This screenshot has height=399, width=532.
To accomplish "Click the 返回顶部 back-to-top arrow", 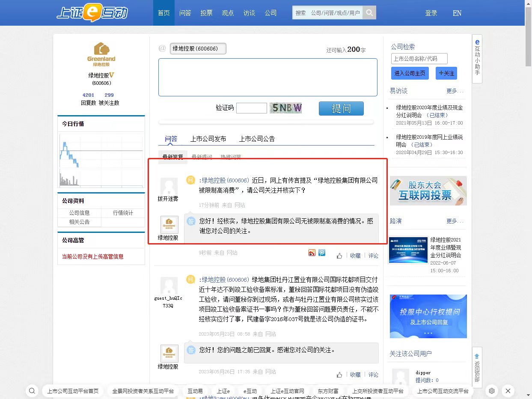I will pyautogui.click(x=477, y=365).
